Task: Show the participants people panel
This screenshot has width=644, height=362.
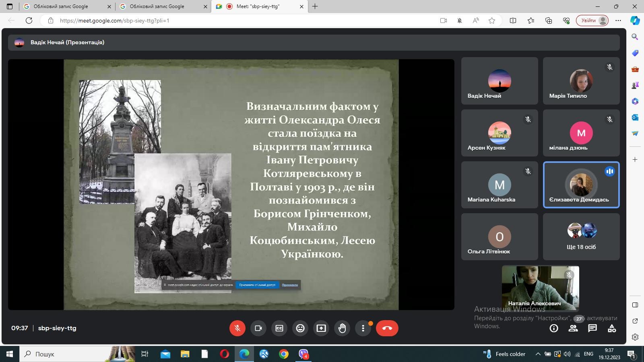Action: 573,328
